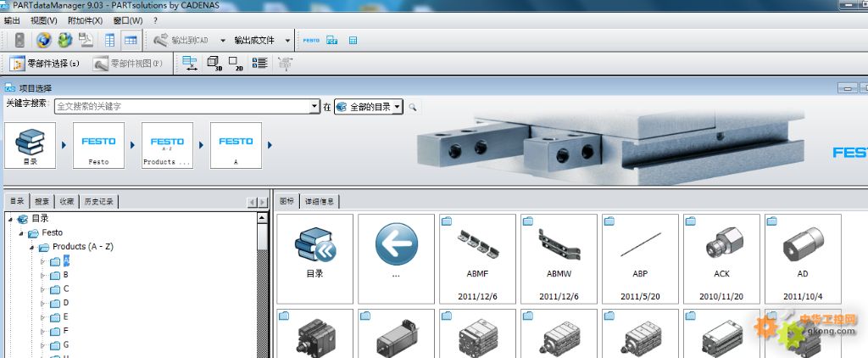The image size is (868, 358).
Task: Click the green globe update icon
Action: coord(64,40)
